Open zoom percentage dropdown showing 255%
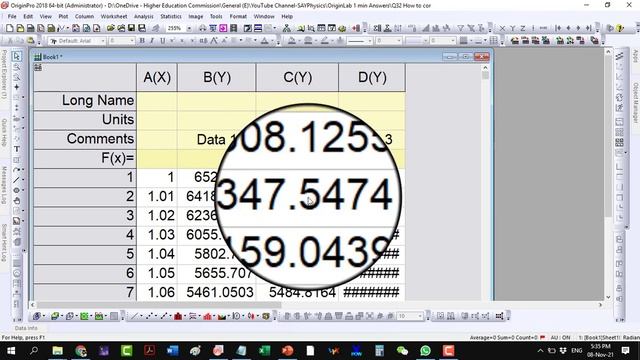The width and height of the screenshot is (640, 360). (x=189, y=29)
